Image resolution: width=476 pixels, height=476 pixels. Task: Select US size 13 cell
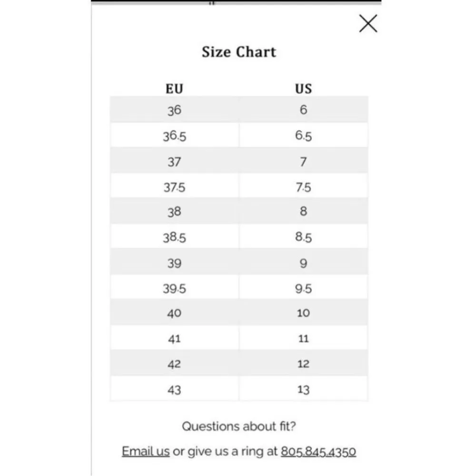pos(303,390)
